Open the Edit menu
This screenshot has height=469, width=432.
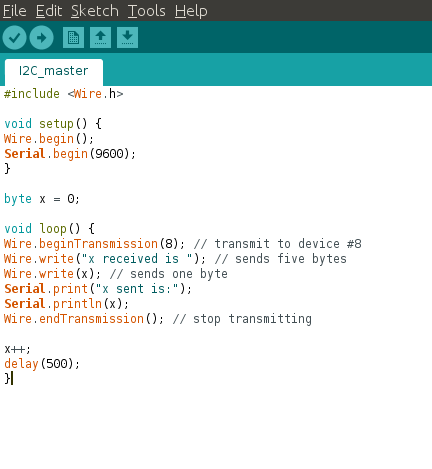(49, 11)
